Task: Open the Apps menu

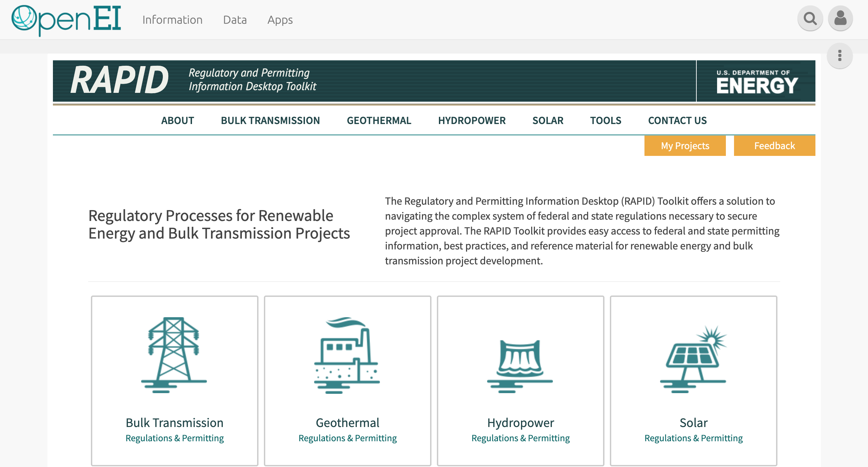Action: tap(280, 20)
